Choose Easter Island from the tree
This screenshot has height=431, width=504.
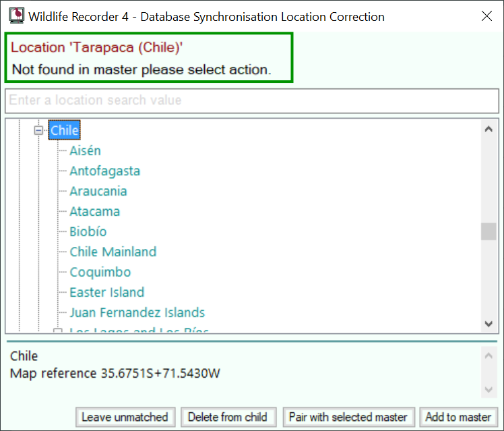coord(106,292)
